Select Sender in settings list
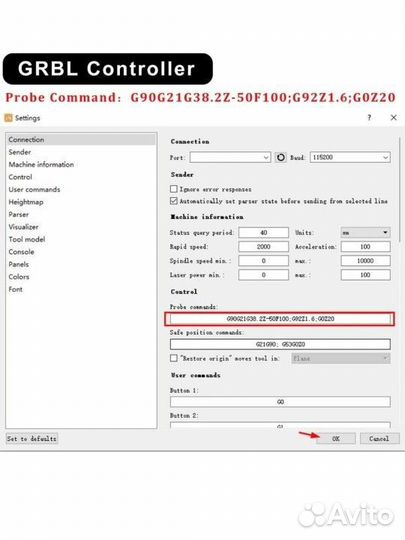This screenshot has height=540, width=405. click(81, 152)
